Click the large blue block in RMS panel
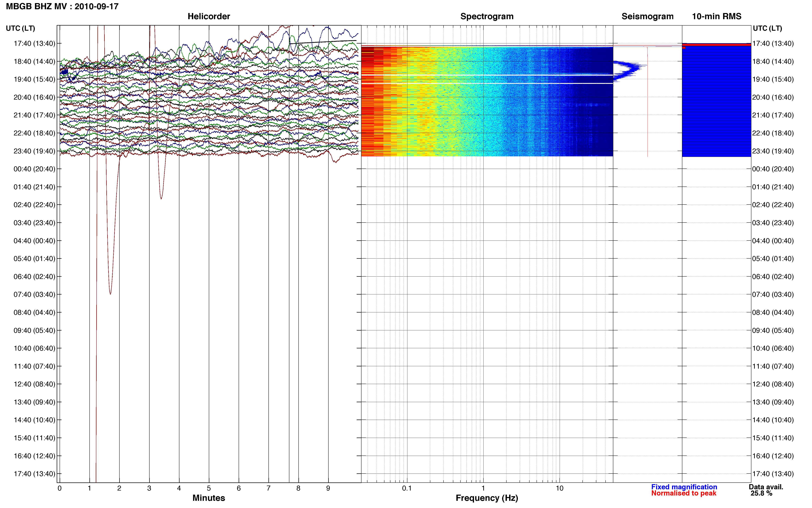This screenshot has width=812, height=508. [716, 101]
